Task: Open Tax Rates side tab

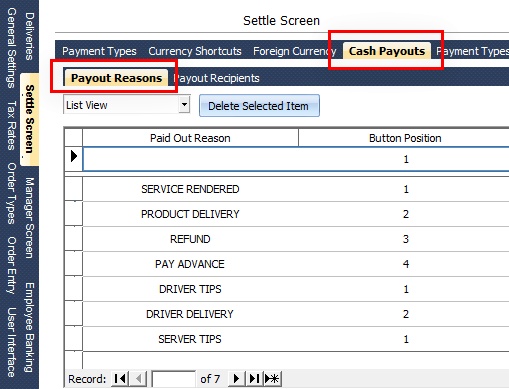Action: point(11,125)
